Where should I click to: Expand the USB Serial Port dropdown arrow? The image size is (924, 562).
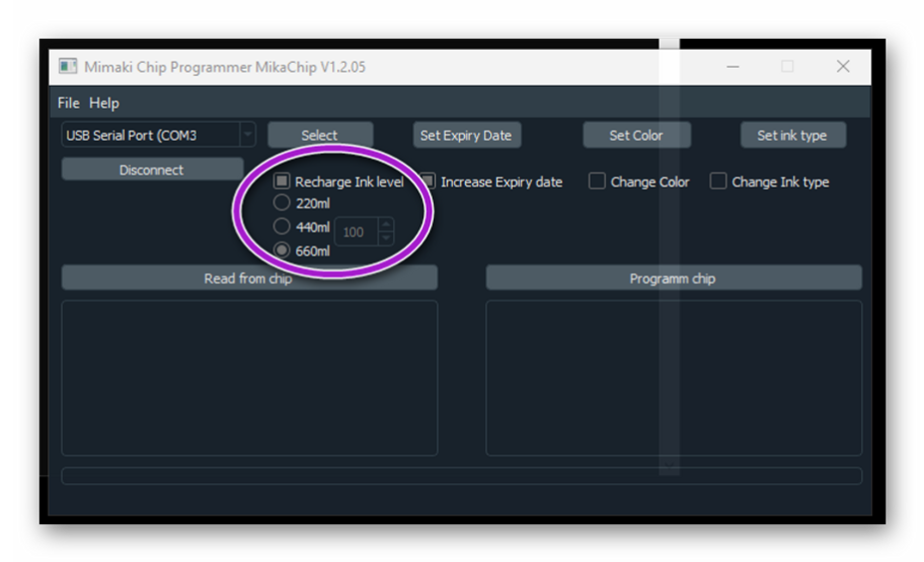click(x=248, y=135)
